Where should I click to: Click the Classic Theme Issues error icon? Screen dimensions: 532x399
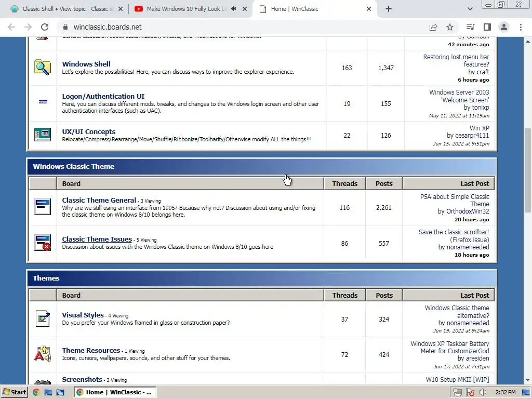43,243
